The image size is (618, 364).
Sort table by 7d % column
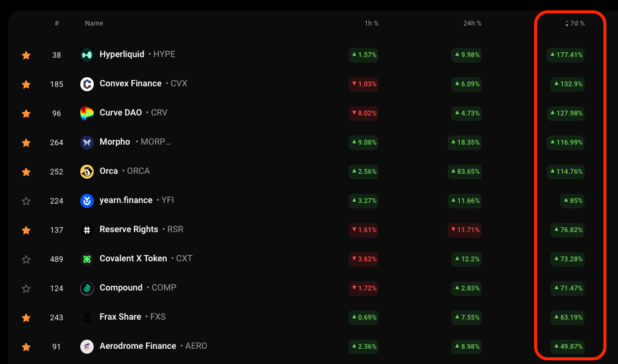click(x=575, y=23)
